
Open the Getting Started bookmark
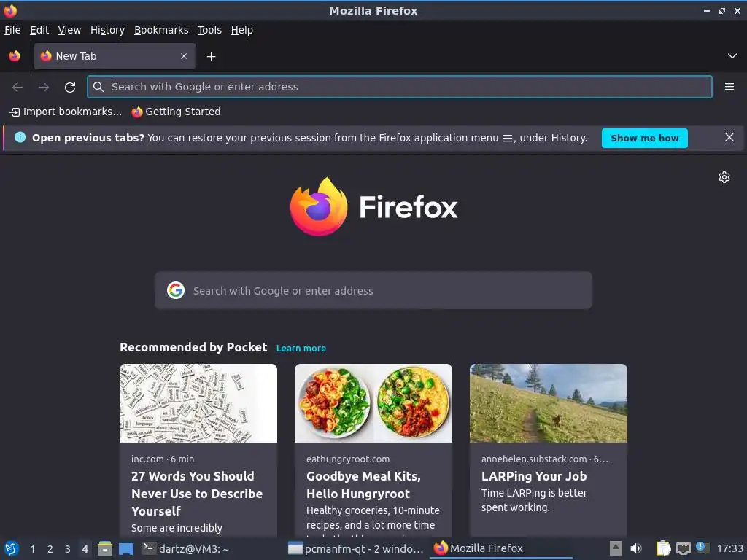(177, 112)
